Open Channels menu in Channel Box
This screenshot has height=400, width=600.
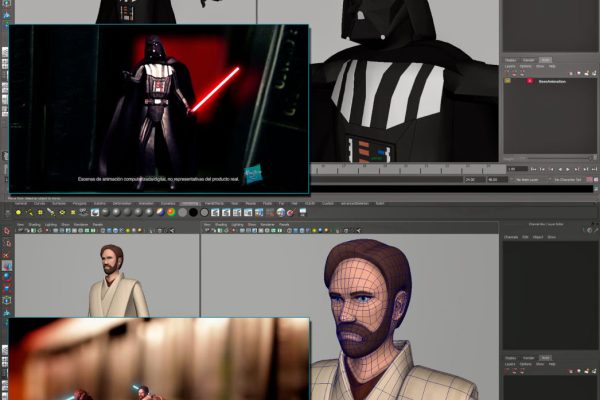(x=510, y=237)
